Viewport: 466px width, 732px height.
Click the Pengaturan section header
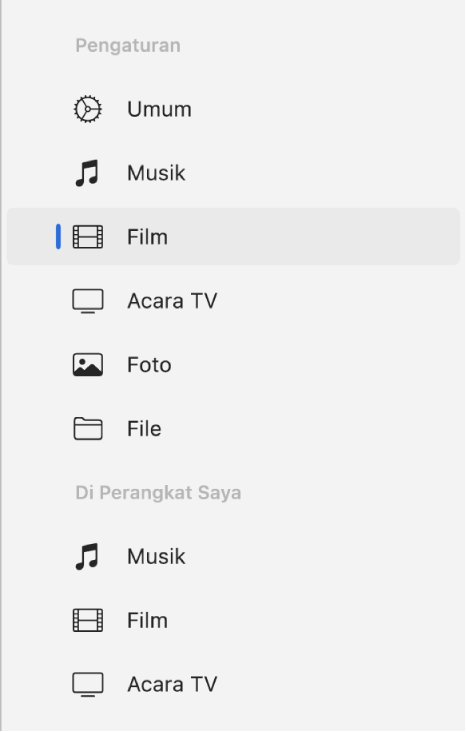pos(128,46)
